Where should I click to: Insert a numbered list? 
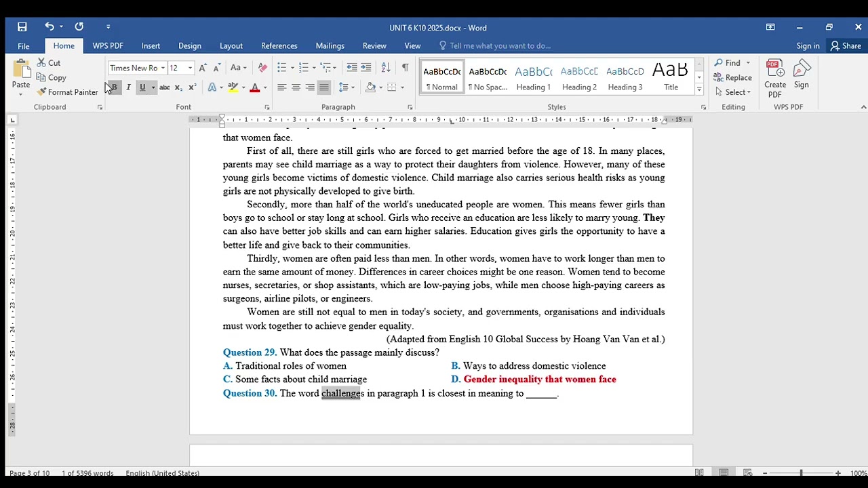point(304,68)
